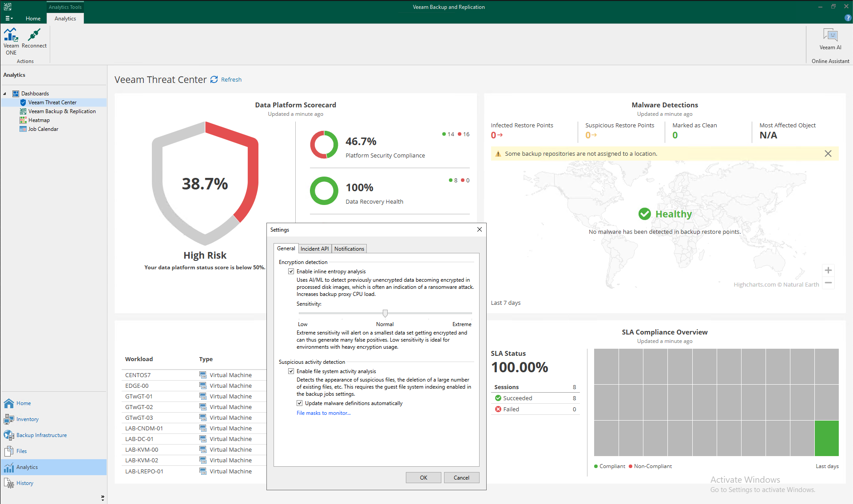Expand navigation pane overflow chevron

(x=103, y=498)
